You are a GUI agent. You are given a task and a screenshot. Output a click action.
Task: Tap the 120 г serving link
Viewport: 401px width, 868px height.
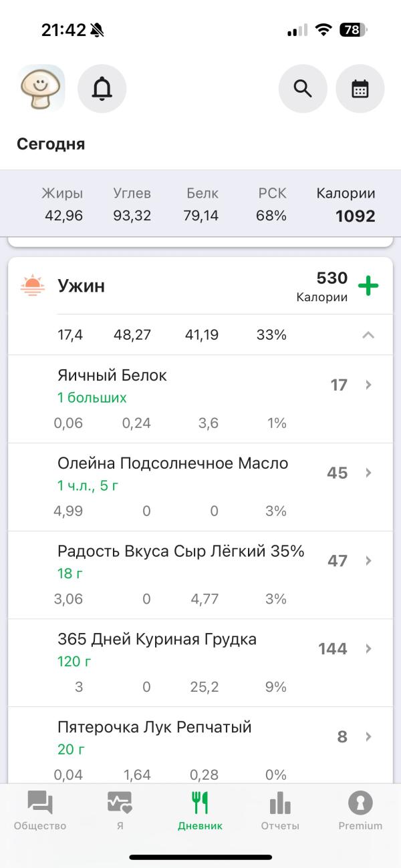click(74, 662)
